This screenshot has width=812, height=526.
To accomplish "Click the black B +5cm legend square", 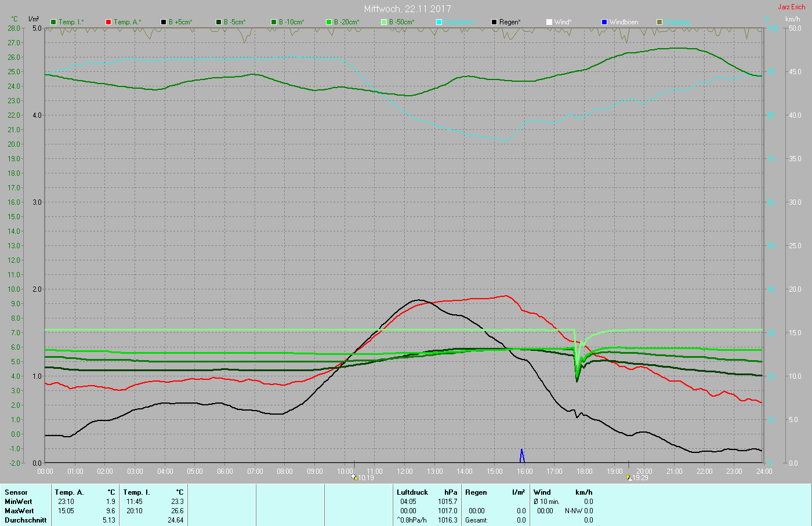I will pyautogui.click(x=164, y=22).
